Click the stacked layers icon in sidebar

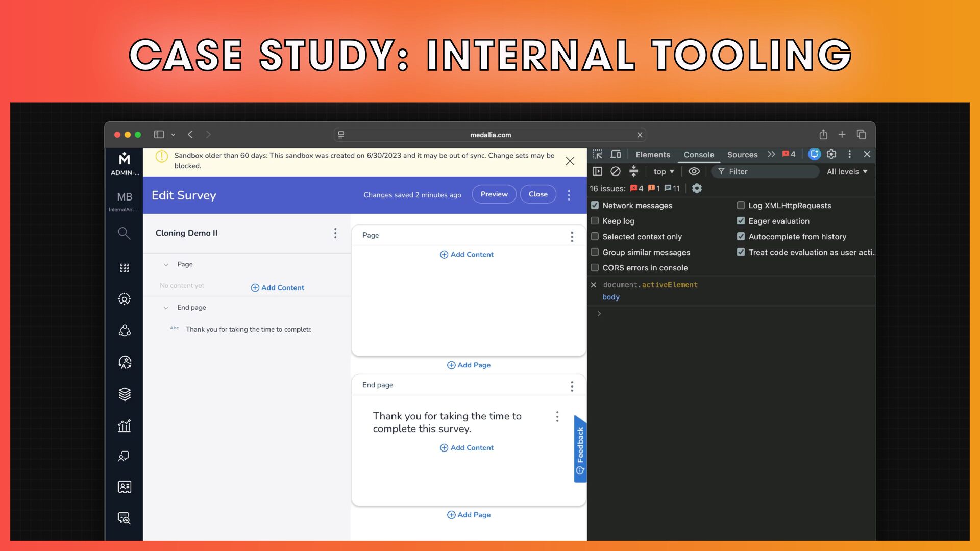click(124, 394)
